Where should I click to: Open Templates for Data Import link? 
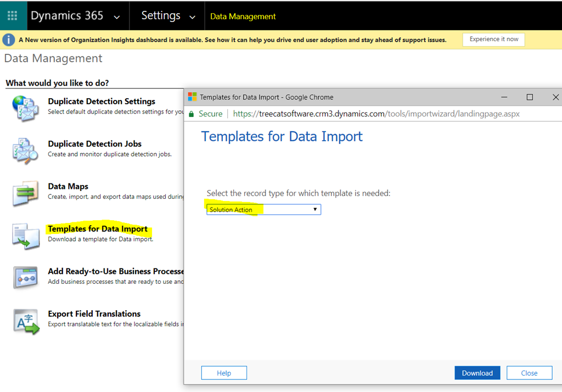(98, 229)
